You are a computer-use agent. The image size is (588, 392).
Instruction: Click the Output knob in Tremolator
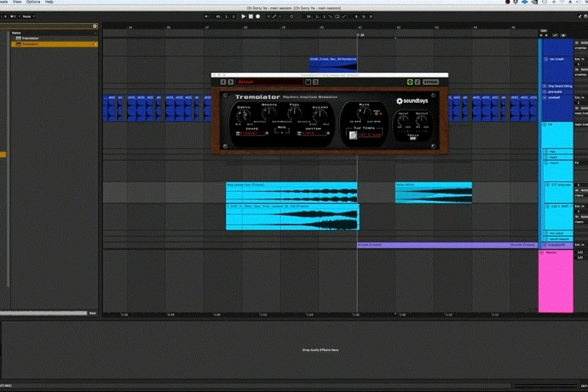[421, 120]
